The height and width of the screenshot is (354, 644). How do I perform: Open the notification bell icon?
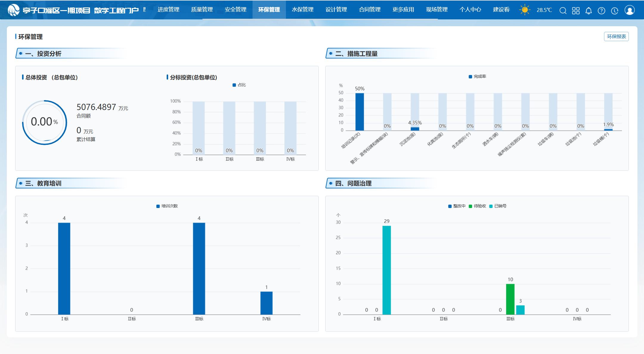click(589, 11)
